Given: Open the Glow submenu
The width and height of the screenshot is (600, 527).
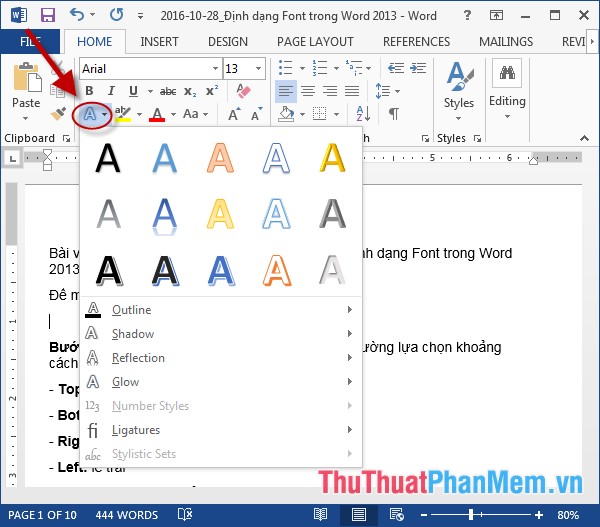Looking at the screenshot, I should (221, 382).
